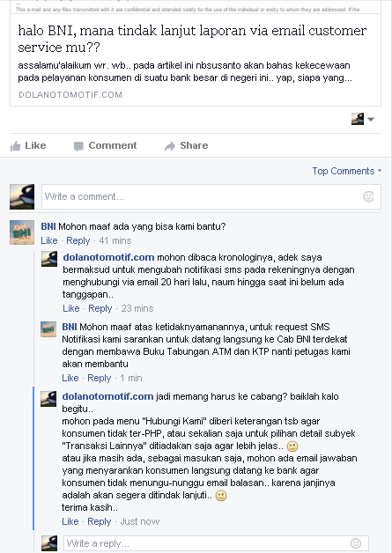Open emoji picker in reply box
This screenshot has width=392, height=553.
356,542
